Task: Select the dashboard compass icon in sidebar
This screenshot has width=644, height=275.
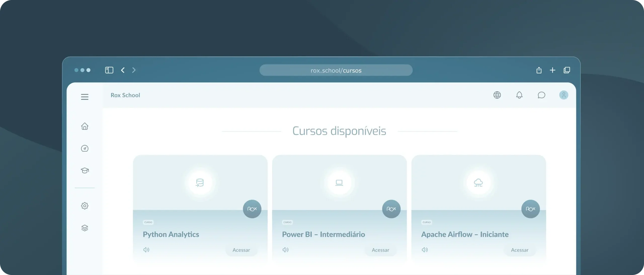Action: pyautogui.click(x=85, y=148)
